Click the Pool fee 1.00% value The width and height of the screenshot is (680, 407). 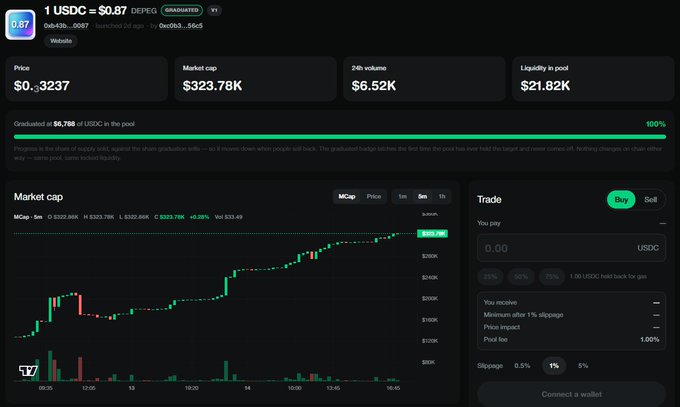pos(650,339)
